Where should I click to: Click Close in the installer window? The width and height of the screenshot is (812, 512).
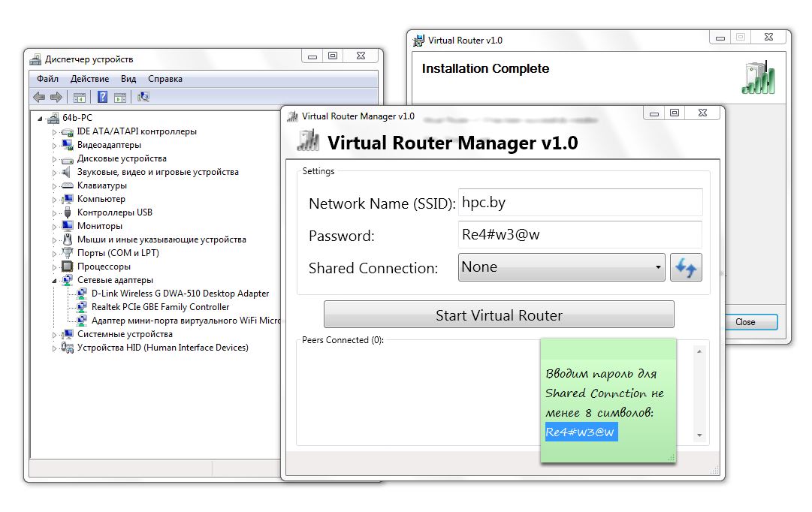pos(745,321)
